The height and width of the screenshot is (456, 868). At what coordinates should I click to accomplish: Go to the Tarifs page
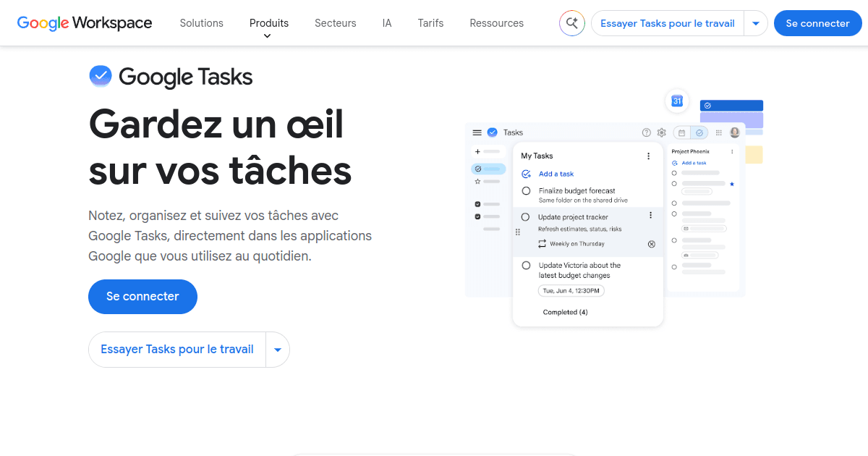click(431, 23)
